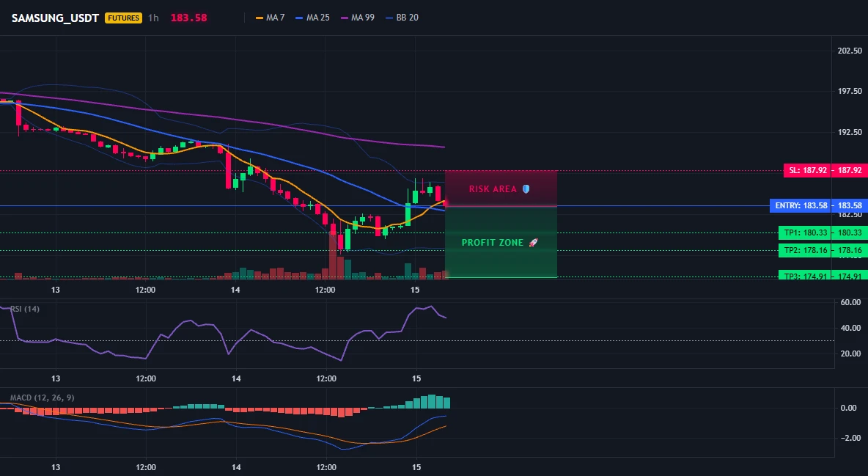Click the TP1: 180.33 target label
The image size is (868, 476).
(x=806, y=232)
